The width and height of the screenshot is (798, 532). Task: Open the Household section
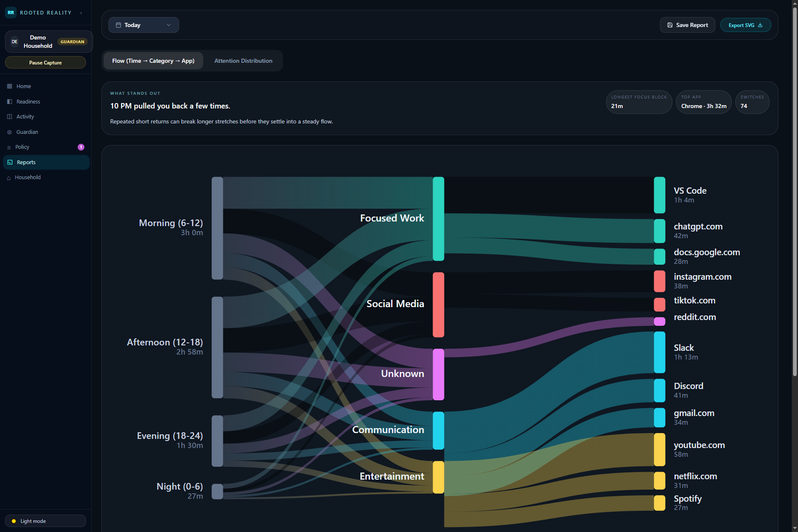[x=27, y=177]
